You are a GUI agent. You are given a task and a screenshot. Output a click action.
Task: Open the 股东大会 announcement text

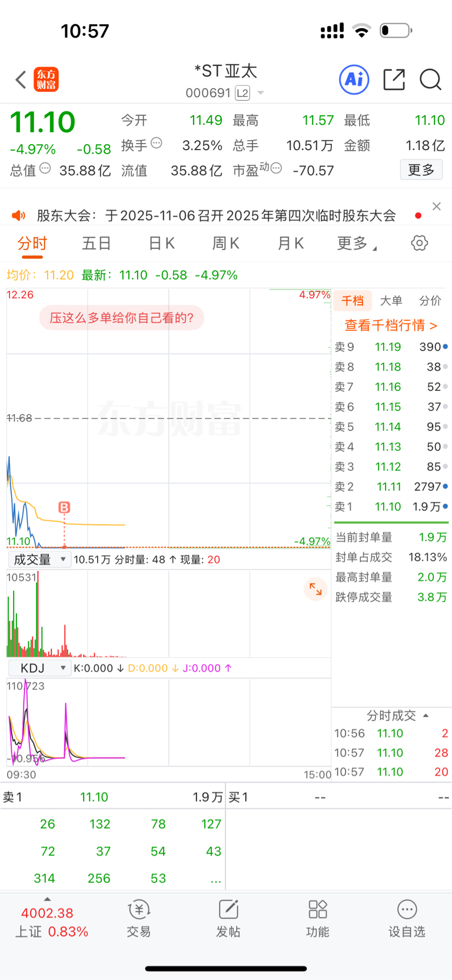(x=217, y=215)
